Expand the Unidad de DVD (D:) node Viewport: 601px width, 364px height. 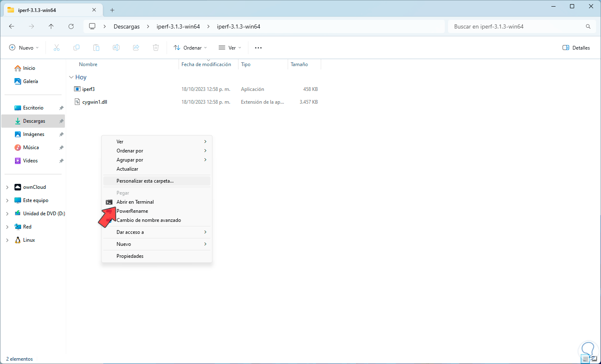7,214
